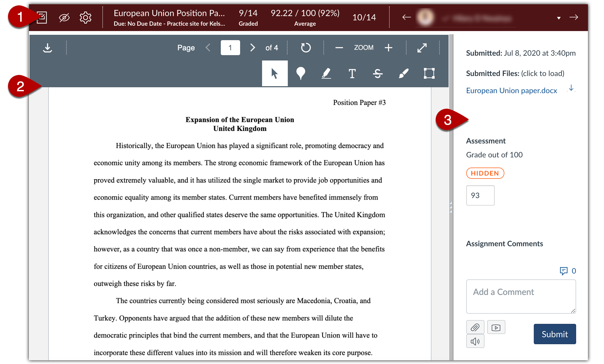Activate the selection cursor tool
This screenshot has width=604, height=364.
click(275, 73)
